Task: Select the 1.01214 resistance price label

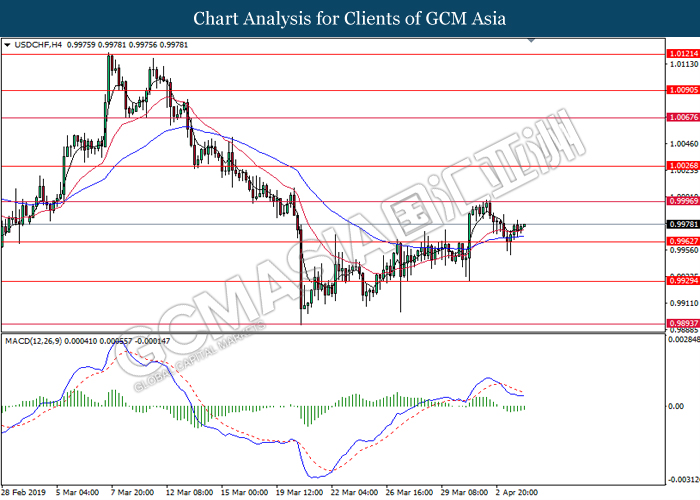Action: [x=683, y=54]
